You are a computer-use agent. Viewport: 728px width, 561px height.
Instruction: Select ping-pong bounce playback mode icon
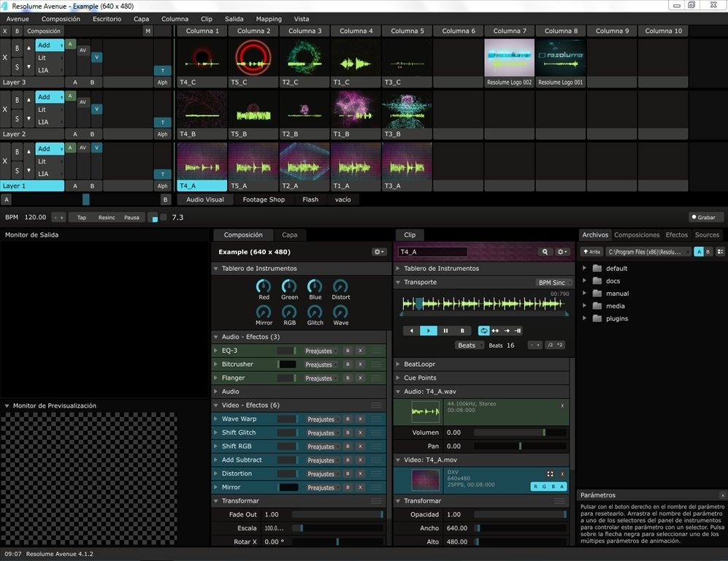[495, 331]
